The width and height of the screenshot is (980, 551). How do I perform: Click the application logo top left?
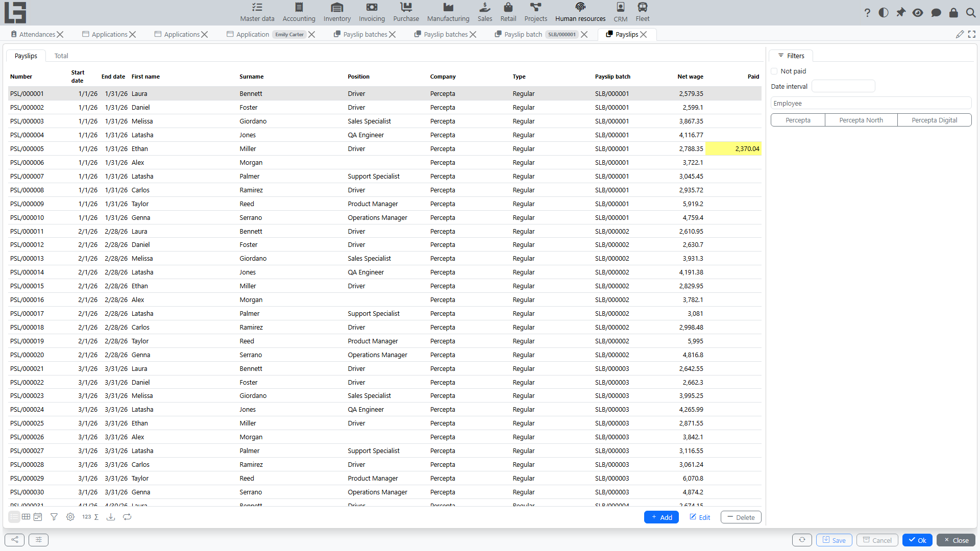coord(15,12)
